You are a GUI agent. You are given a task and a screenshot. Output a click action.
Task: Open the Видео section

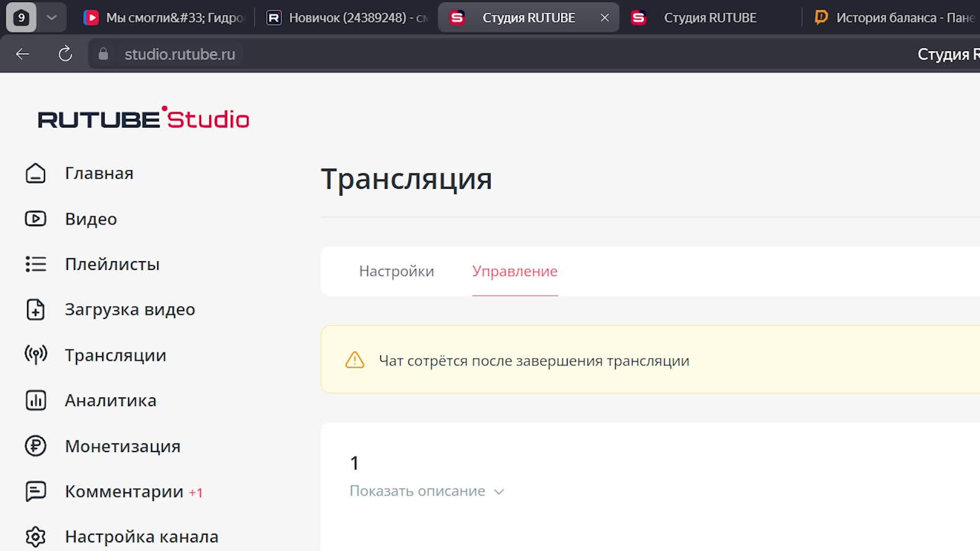pos(91,219)
